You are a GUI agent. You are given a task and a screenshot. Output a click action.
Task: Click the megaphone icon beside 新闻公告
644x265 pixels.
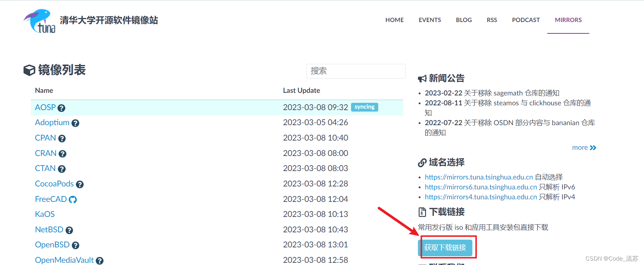click(422, 79)
